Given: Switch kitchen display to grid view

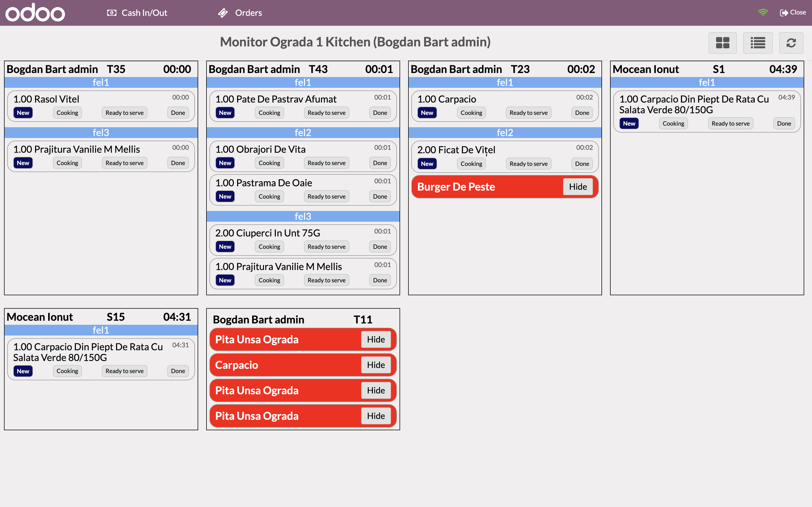Looking at the screenshot, I should [x=722, y=43].
